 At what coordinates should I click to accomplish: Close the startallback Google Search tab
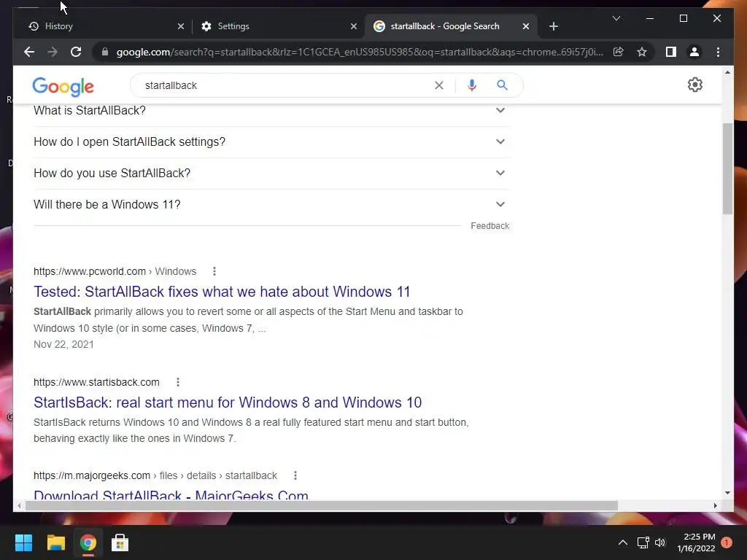pyautogui.click(x=525, y=26)
